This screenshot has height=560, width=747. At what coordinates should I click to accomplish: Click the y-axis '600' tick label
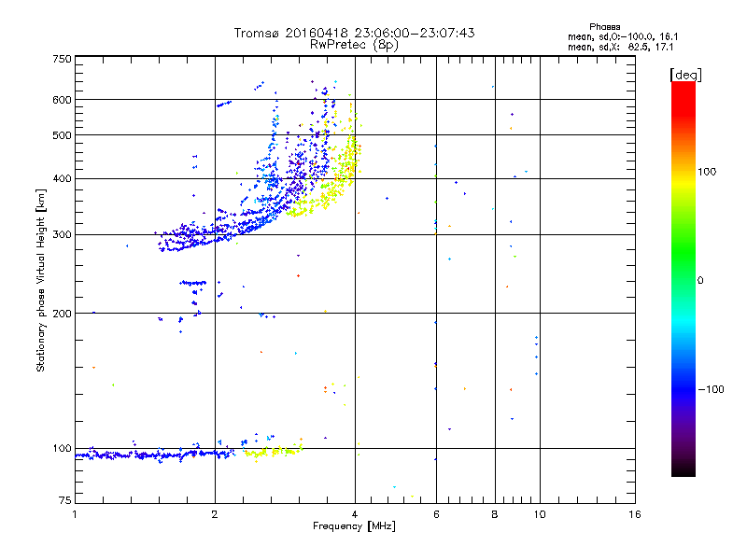(62, 100)
